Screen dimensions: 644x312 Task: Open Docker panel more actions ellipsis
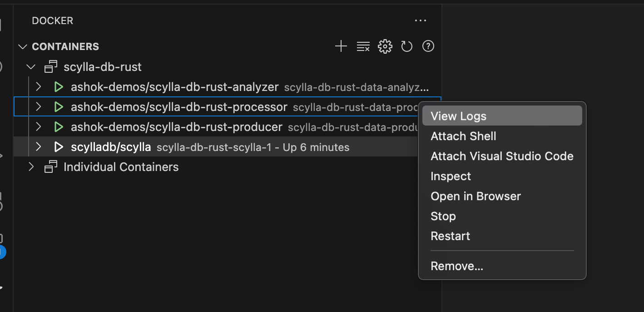(x=421, y=20)
